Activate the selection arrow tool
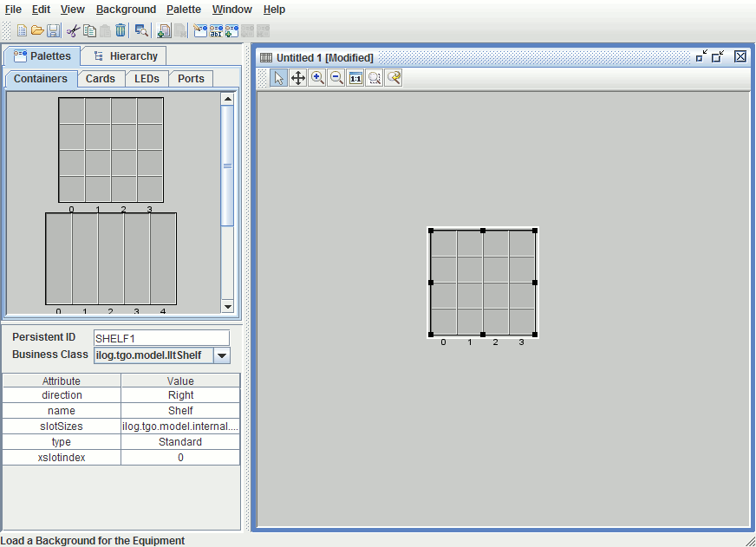756x547 pixels. tap(278, 78)
